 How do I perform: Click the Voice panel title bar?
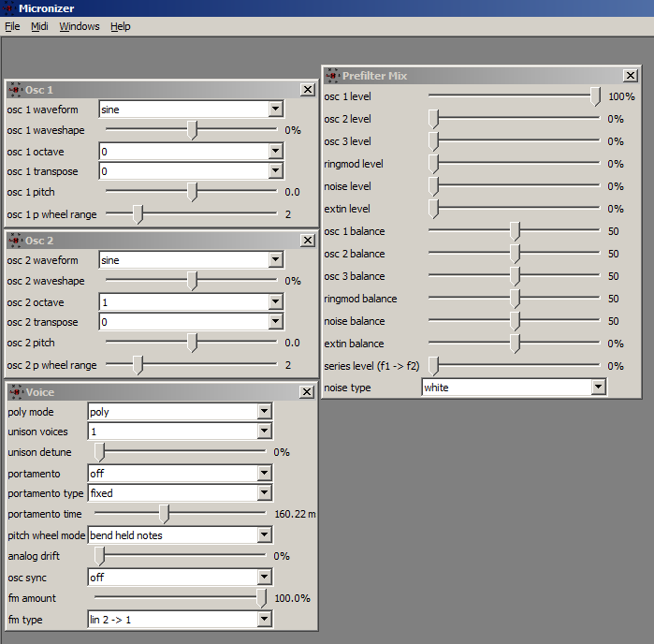161,392
